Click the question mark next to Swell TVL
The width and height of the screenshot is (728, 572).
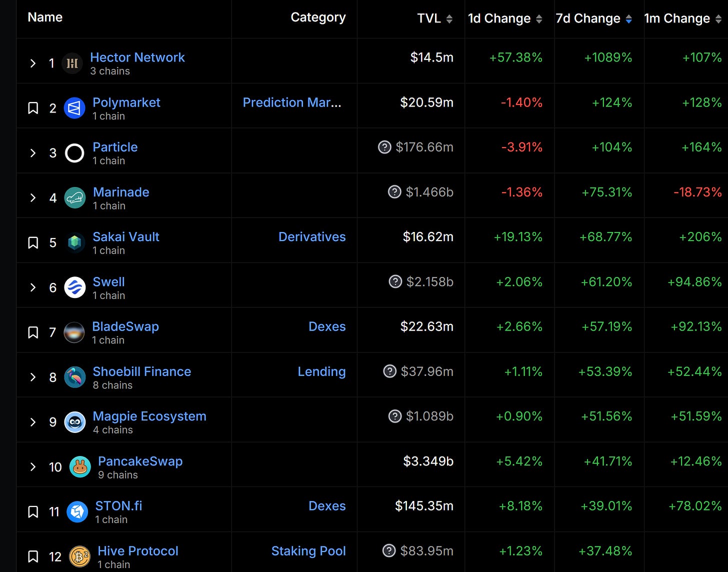click(x=395, y=281)
